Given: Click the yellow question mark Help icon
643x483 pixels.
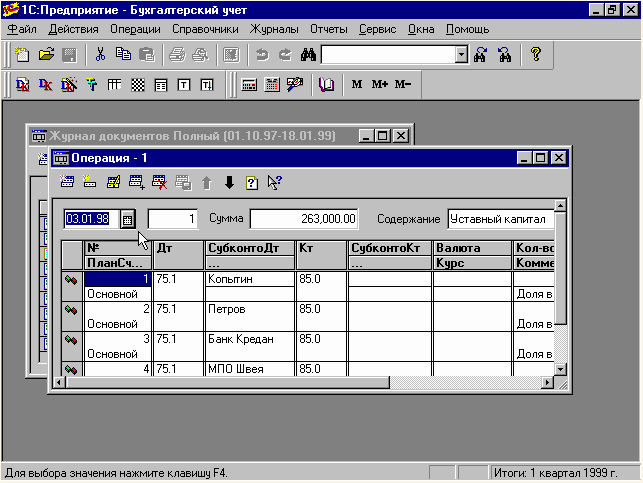Looking at the screenshot, I should (536, 54).
